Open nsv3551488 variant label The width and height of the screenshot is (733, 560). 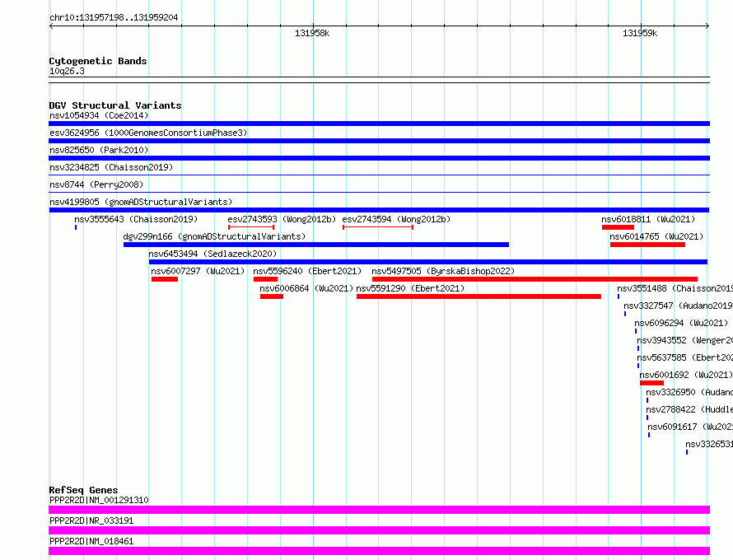point(675,288)
